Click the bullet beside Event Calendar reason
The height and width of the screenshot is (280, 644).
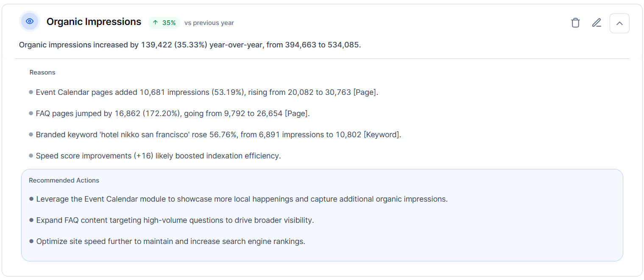[x=31, y=92]
